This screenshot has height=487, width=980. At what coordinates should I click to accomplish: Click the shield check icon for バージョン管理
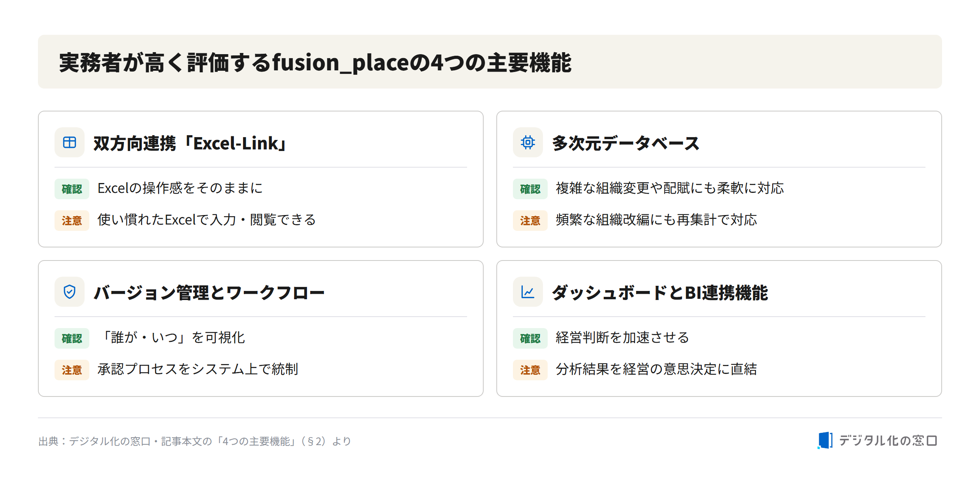pyautogui.click(x=70, y=292)
